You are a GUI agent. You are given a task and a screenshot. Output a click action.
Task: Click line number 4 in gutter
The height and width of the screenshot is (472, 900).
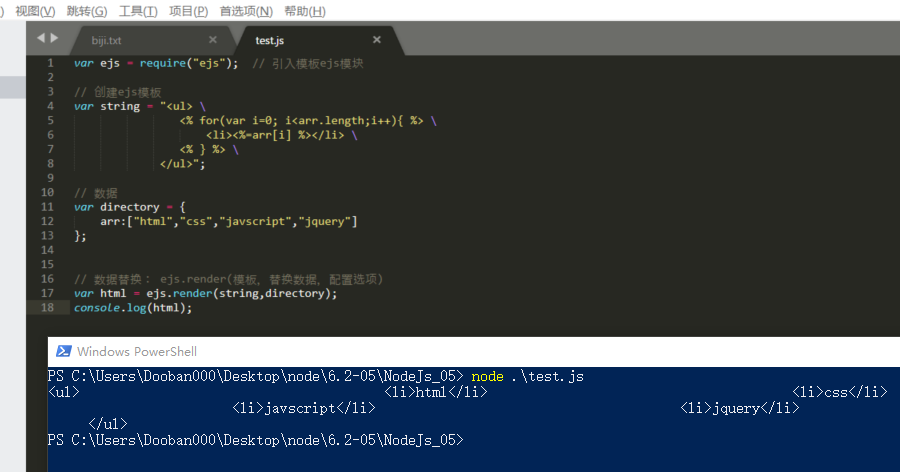pos(51,106)
